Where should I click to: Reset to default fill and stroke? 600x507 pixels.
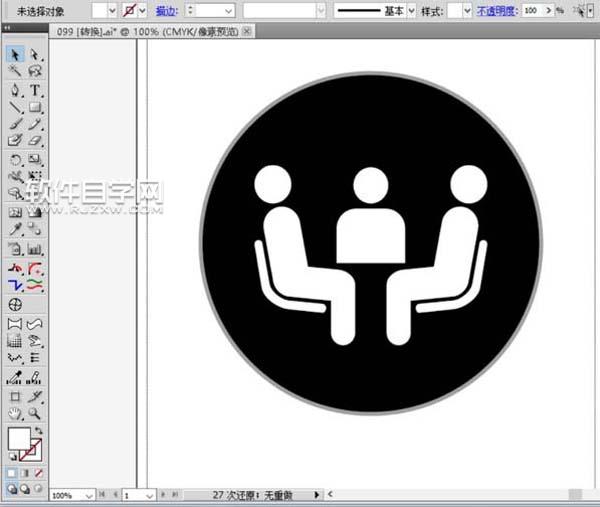point(13,456)
